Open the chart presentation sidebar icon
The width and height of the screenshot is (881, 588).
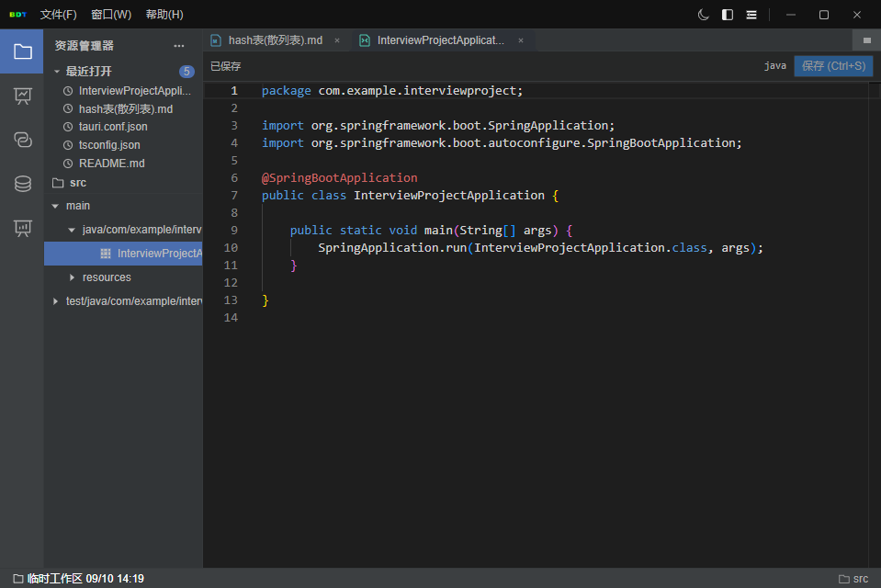tap(22, 96)
